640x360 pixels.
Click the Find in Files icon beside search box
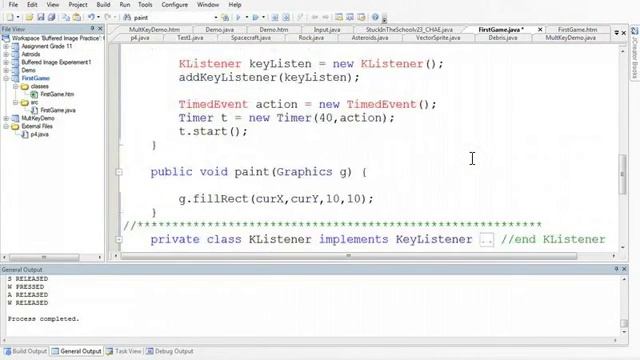click(x=225, y=17)
